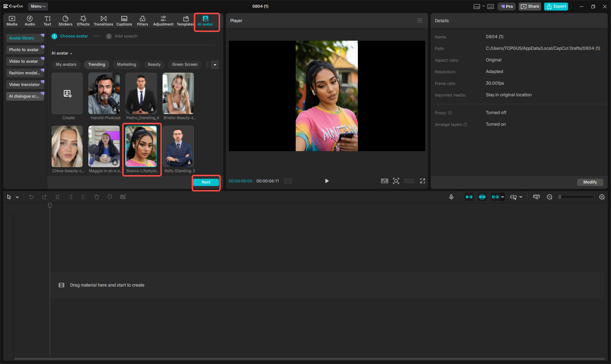This screenshot has height=364, width=611.
Task: Toggle linked selection in the timeline toolbar
Action: [x=495, y=197]
